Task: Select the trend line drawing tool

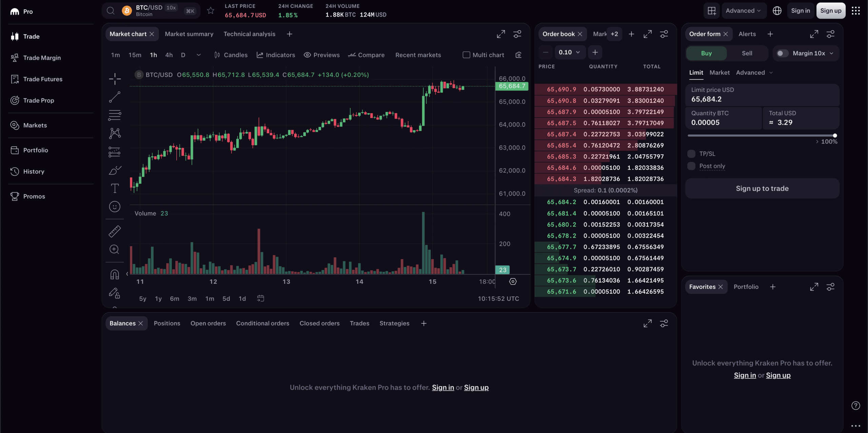Action: [115, 97]
